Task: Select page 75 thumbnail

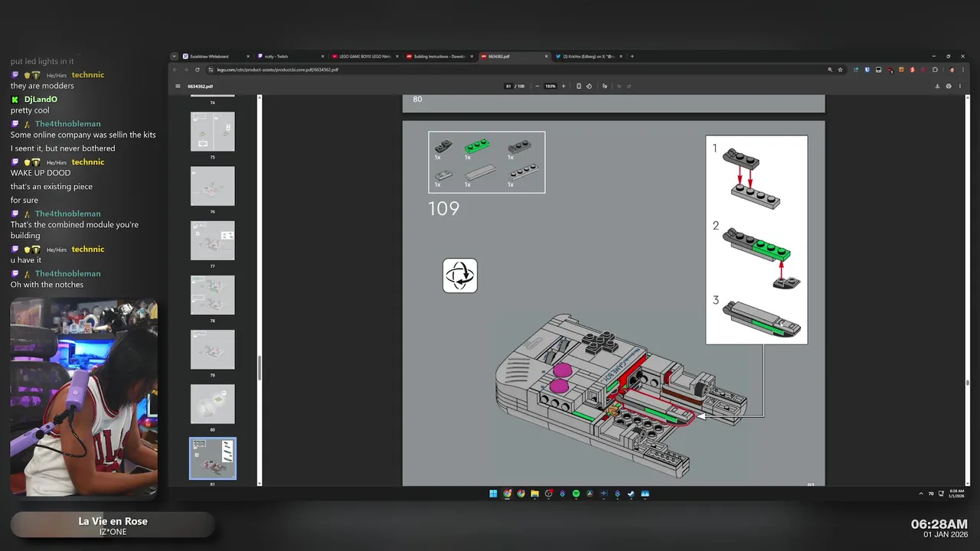Action: [213, 132]
